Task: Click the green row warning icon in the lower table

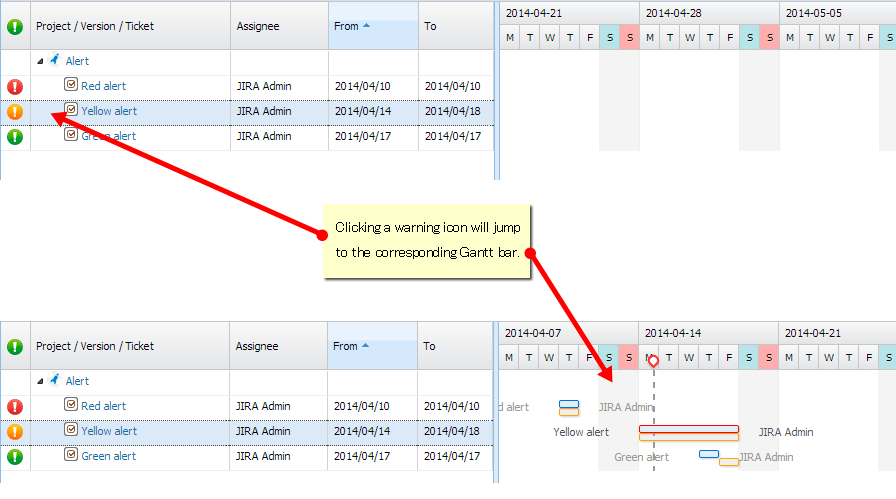Action: (x=15, y=457)
